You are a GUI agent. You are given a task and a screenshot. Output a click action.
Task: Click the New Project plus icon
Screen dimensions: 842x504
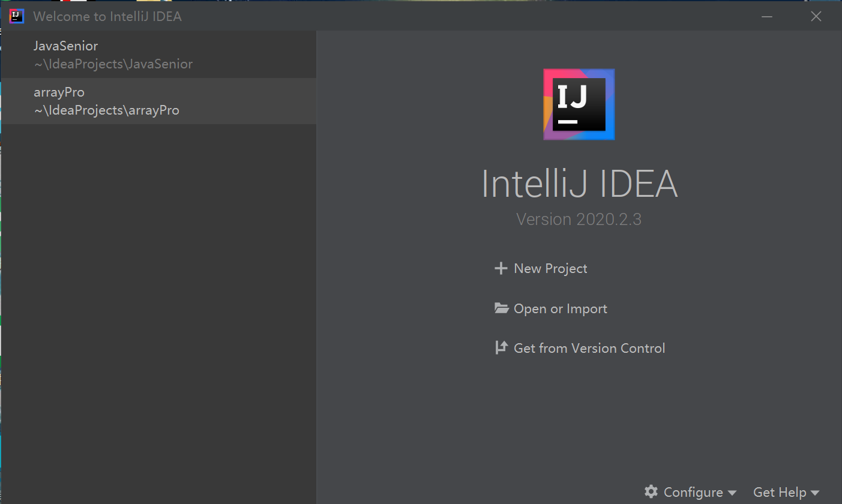pyautogui.click(x=501, y=268)
